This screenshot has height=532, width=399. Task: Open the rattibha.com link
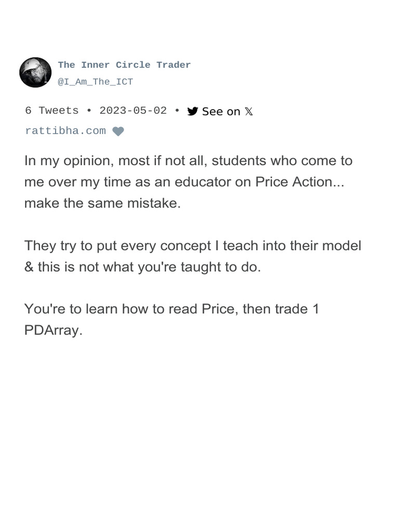pyautogui.click(x=65, y=131)
